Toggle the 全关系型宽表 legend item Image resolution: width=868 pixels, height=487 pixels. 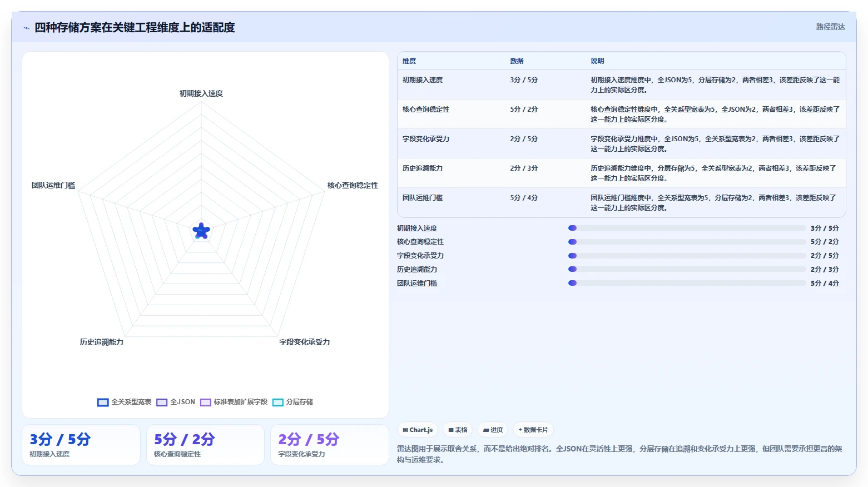coord(124,402)
